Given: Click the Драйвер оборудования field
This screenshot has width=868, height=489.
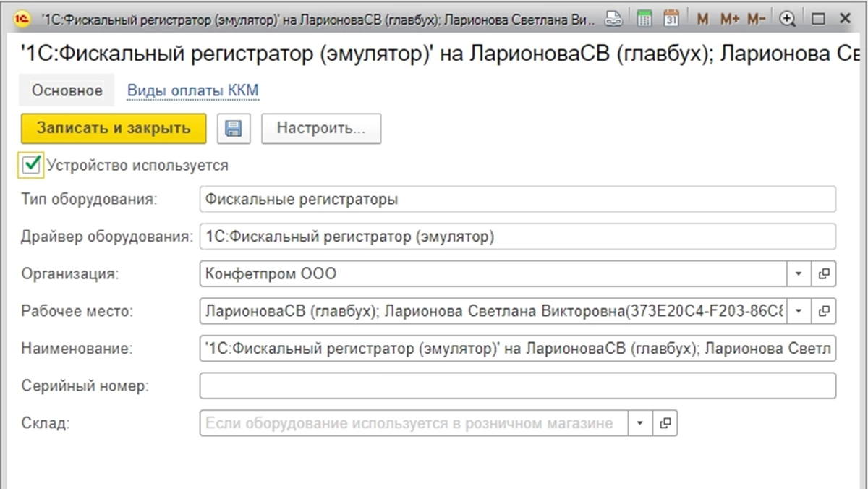Looking at the screenshot, I should pyautogui.click(x=518, y=237).
